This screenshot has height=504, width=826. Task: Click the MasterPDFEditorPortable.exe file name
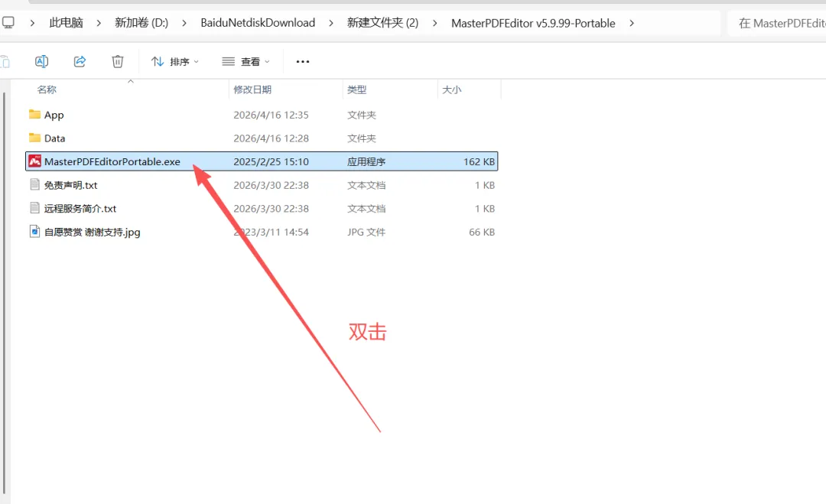pos(112,161)
